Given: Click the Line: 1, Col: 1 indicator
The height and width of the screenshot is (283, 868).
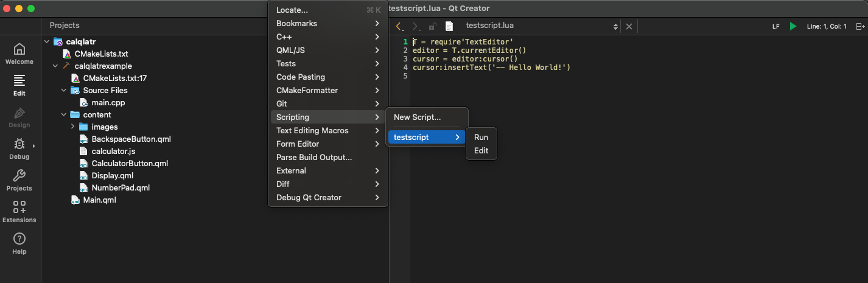Looking at the screenshot, I should point(826,26).
